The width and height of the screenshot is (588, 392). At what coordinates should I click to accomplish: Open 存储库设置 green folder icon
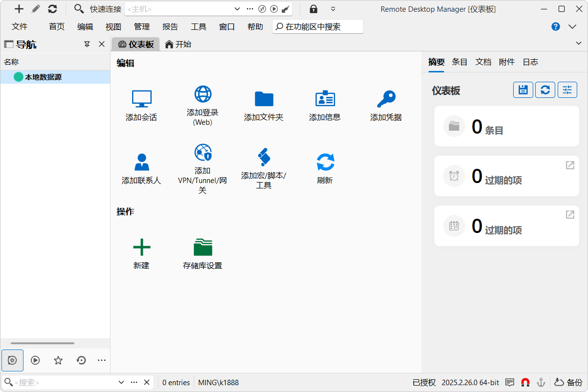[x=203, y=247]
